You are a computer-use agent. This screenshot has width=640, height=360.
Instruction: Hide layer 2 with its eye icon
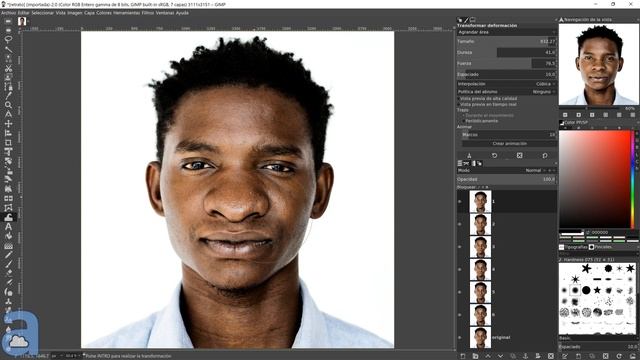coord(460,224)
